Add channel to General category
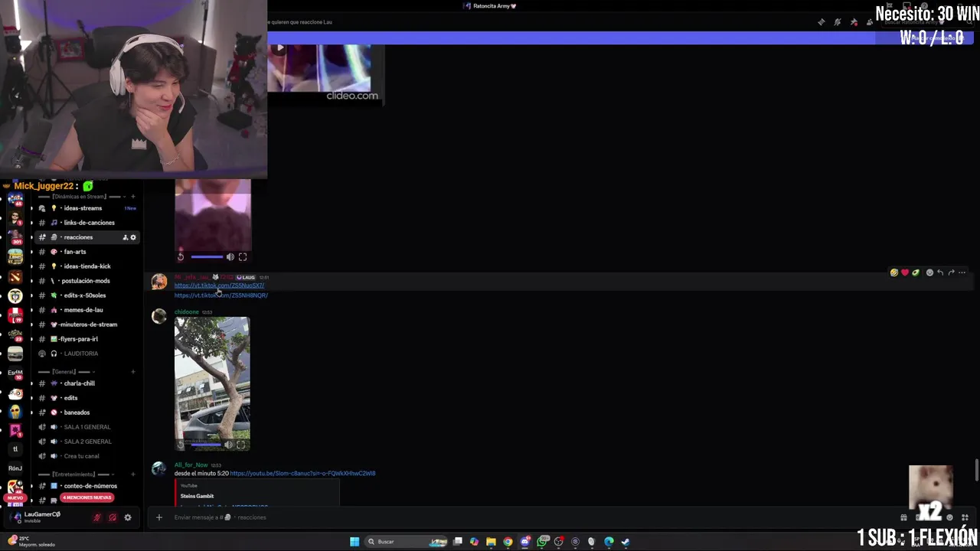The width and height of the screenshot is (980, 551). tap(132, 372)
